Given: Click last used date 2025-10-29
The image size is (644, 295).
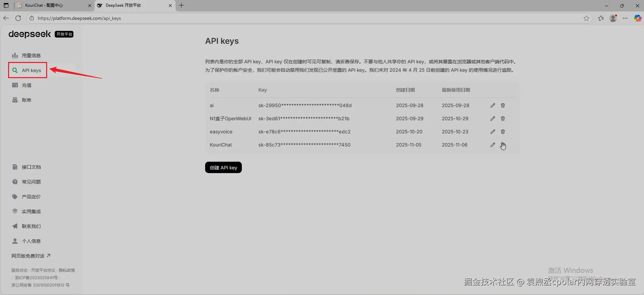Looking at the screenshot, I should click(455, 119).
